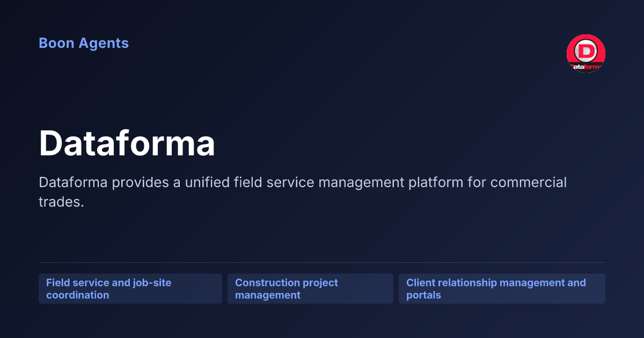Open the Boon Agents brand link
The width and height of the screenshot is (644, 338).
pyautogui.click(x=84, y=43)
